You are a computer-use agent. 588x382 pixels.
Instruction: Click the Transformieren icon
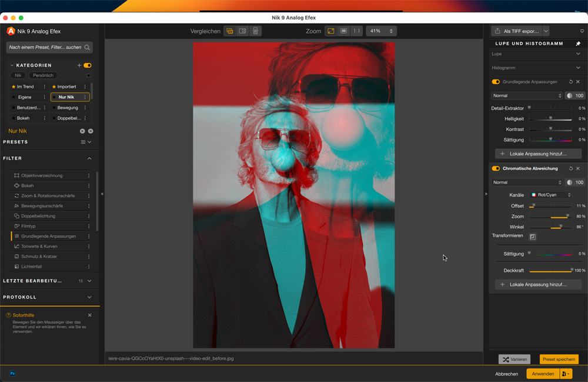click(x=533, y=237)
